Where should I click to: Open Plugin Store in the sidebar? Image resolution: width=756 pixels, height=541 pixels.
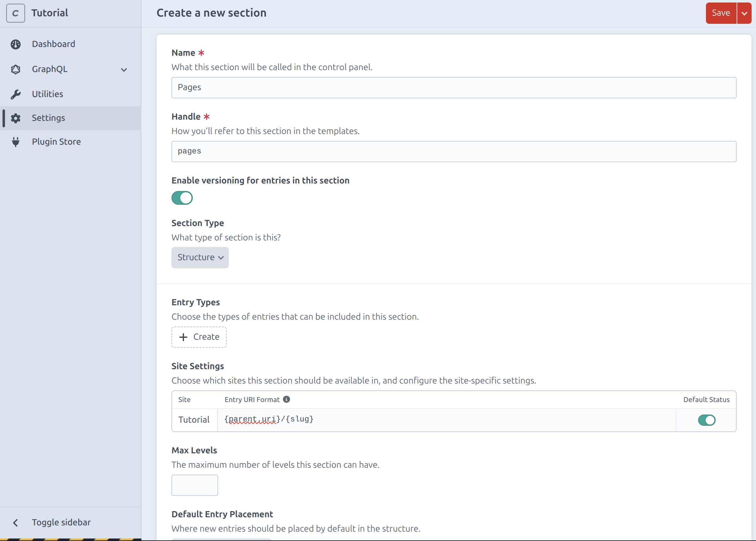tap(71, 142)
